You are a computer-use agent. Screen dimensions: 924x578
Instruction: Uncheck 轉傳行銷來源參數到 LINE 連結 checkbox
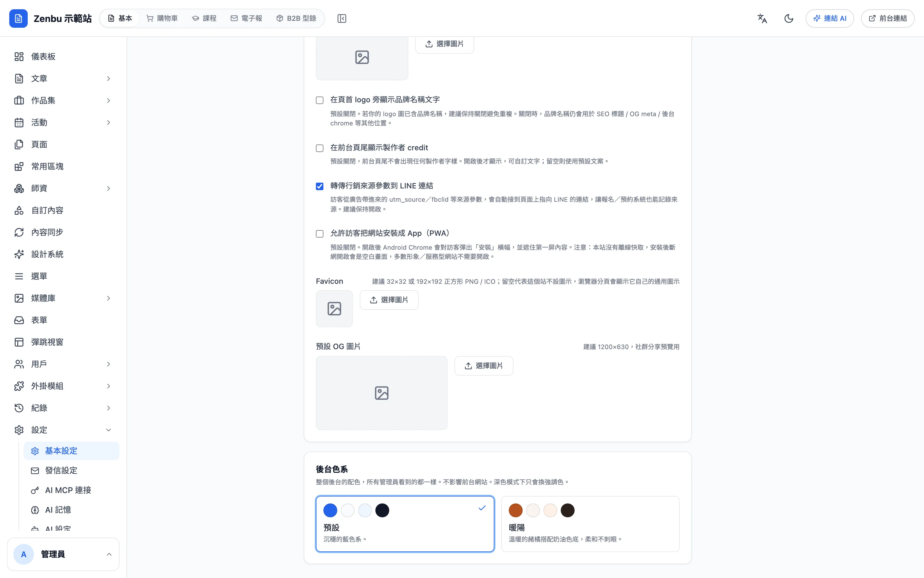tap(320, 187)
